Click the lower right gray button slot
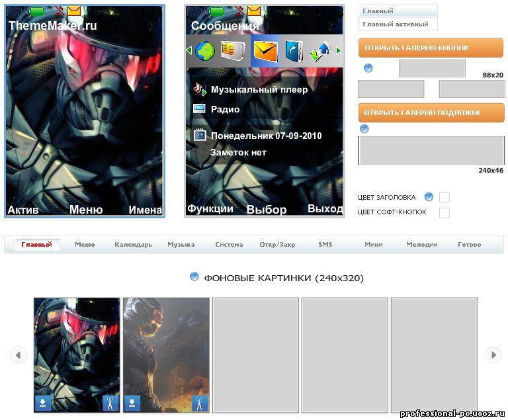508x420 pixels. pyautogui.click(x=472, y=89)
